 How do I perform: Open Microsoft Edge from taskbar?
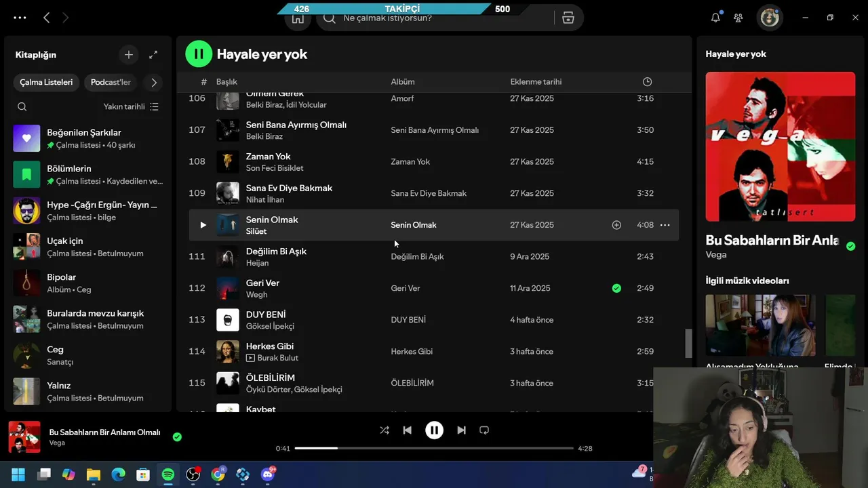click(118, 474)
